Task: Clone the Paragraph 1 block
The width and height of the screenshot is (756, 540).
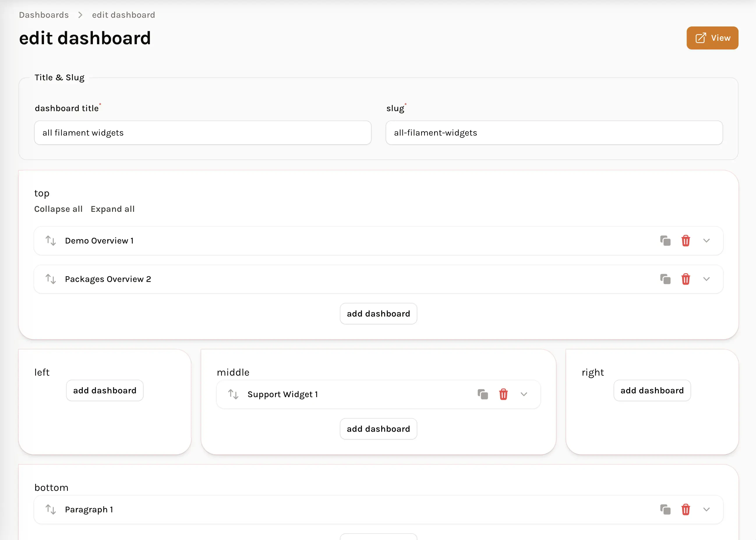Action: [665, 509]
